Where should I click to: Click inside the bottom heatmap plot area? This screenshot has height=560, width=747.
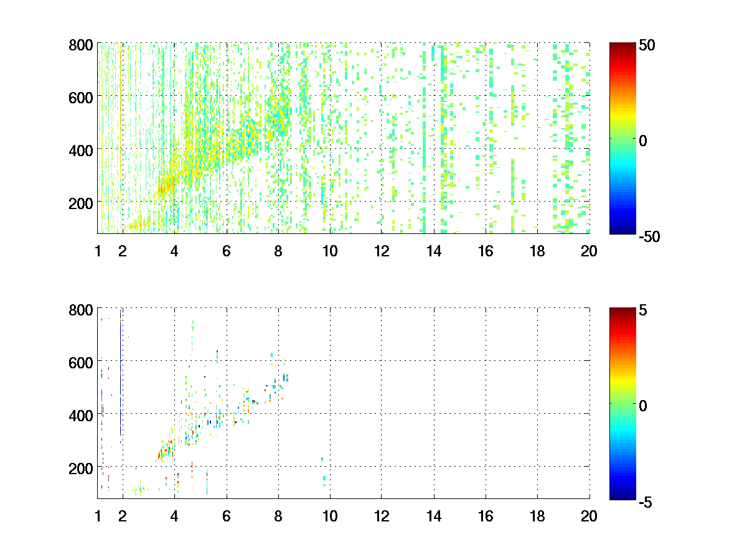[x=344, y=403]
